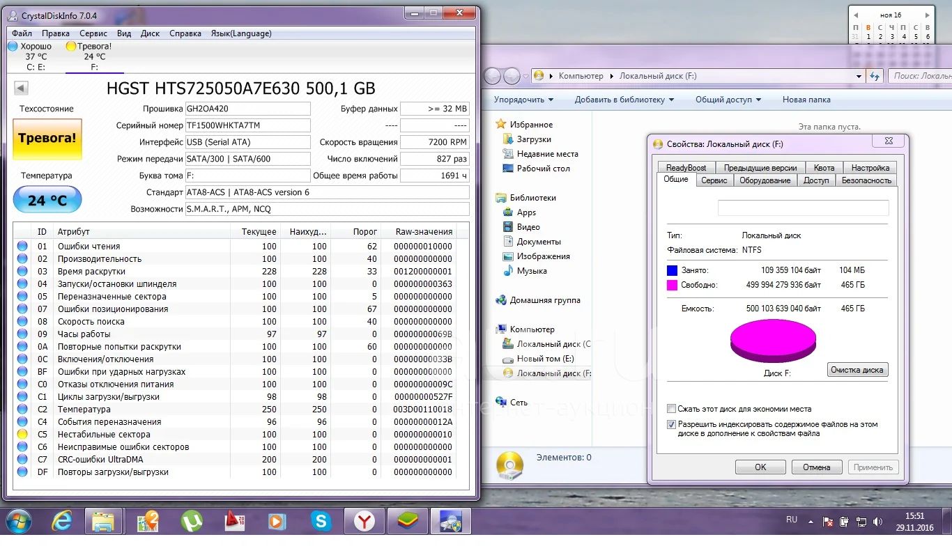Click the Серийный номер value field
952x560 pixels.
(247, 125)
